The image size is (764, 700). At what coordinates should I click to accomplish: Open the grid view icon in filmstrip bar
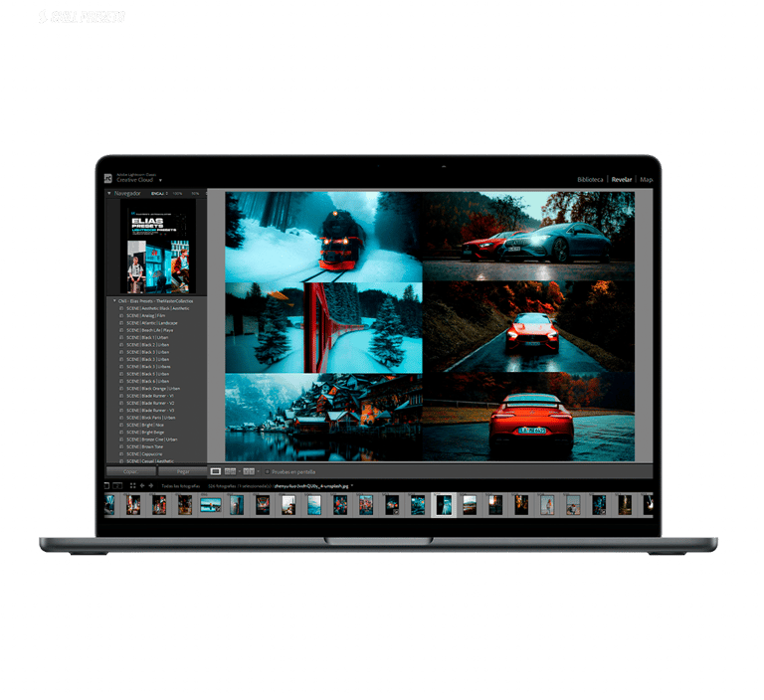133,486
